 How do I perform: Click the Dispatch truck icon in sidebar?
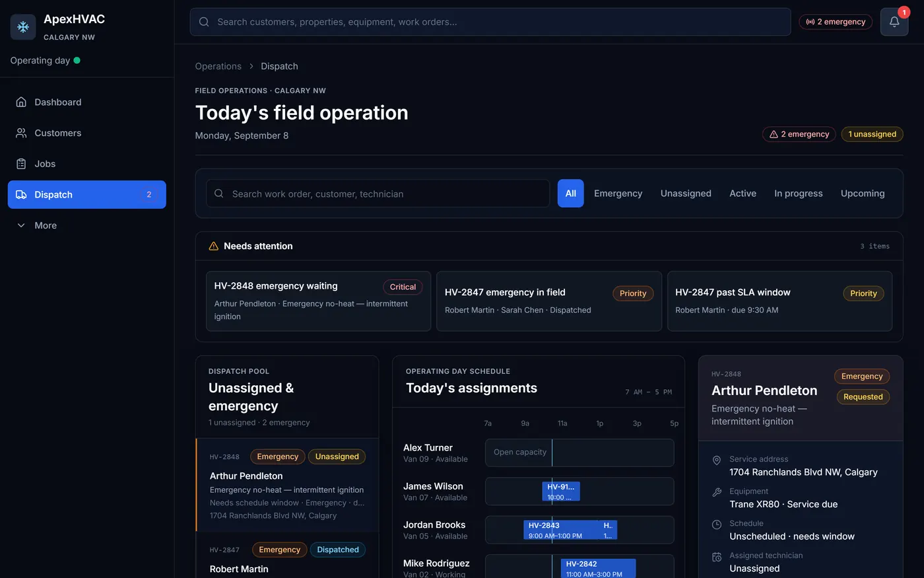click(21, 195)
